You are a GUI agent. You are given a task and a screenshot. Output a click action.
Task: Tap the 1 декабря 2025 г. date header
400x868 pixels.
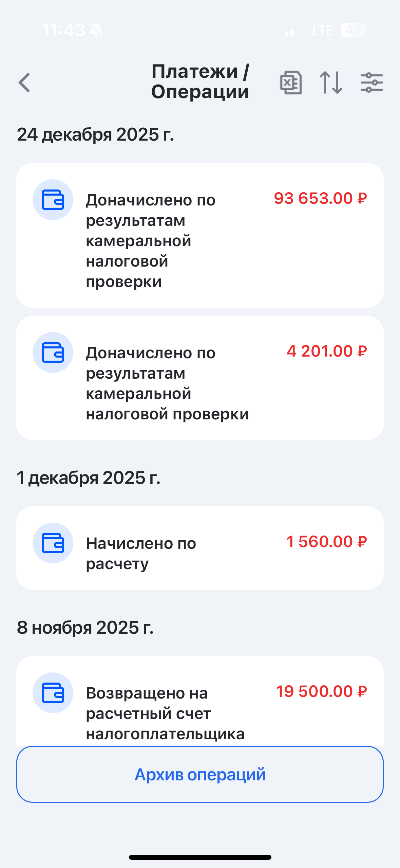89,478
